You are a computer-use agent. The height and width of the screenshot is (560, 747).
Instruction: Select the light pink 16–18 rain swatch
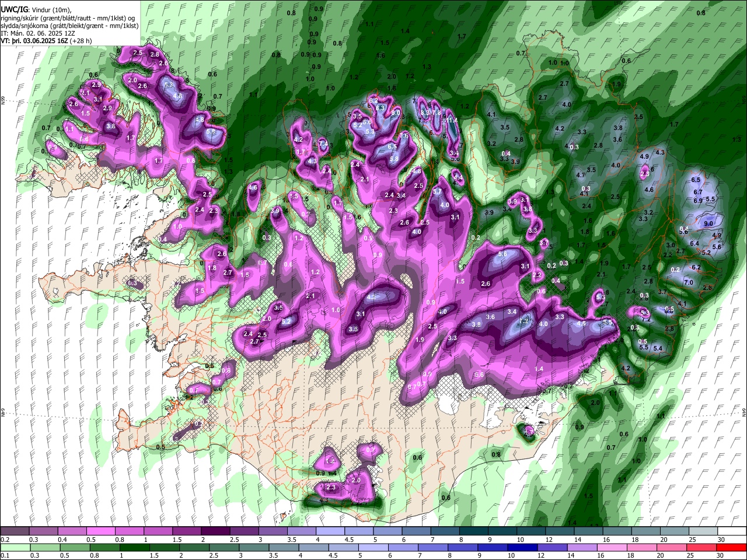pos(611,547)
